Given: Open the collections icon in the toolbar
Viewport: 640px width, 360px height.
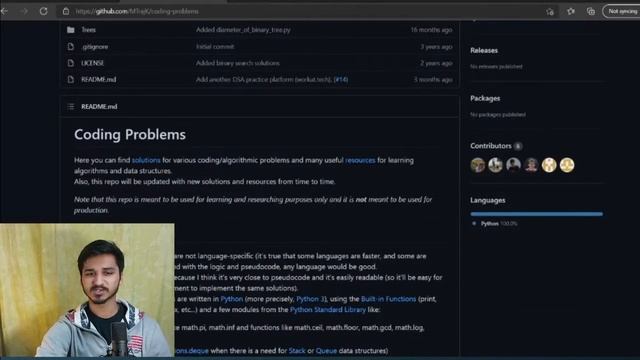Looking at the screenshot, I should pos(591,11).
